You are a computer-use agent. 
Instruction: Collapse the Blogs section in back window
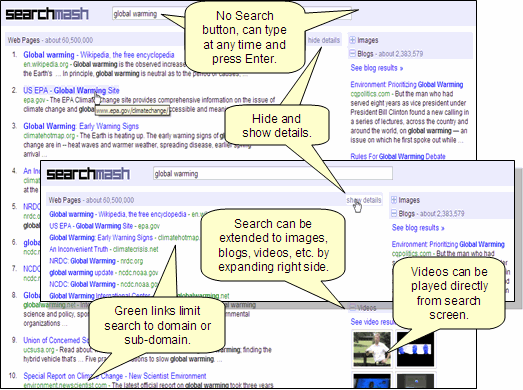(x=352, y=54)
